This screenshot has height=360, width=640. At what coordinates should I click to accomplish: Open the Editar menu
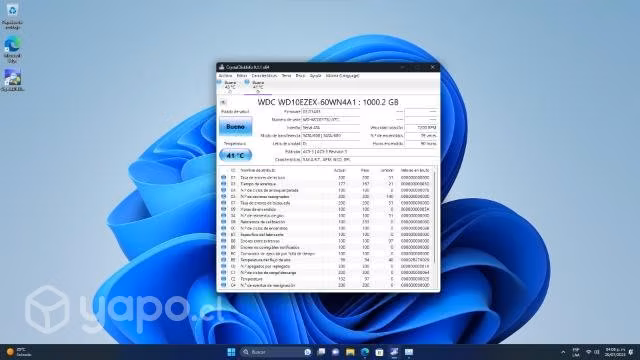pos(242,76)
